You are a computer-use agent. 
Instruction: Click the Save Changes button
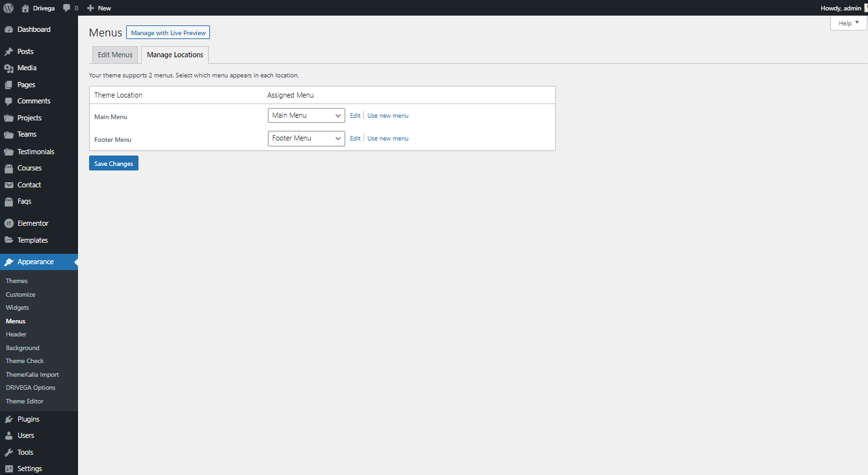(114, 163)
